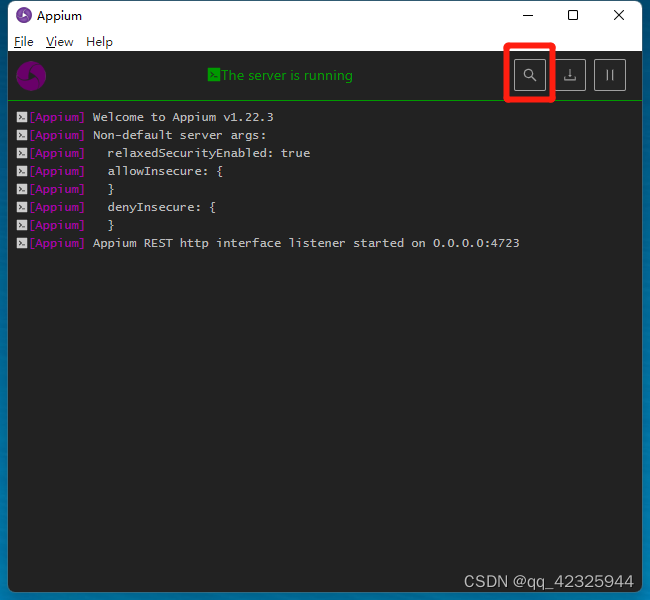Minimize the Appium window
The image size is (650, 600).
528,15
